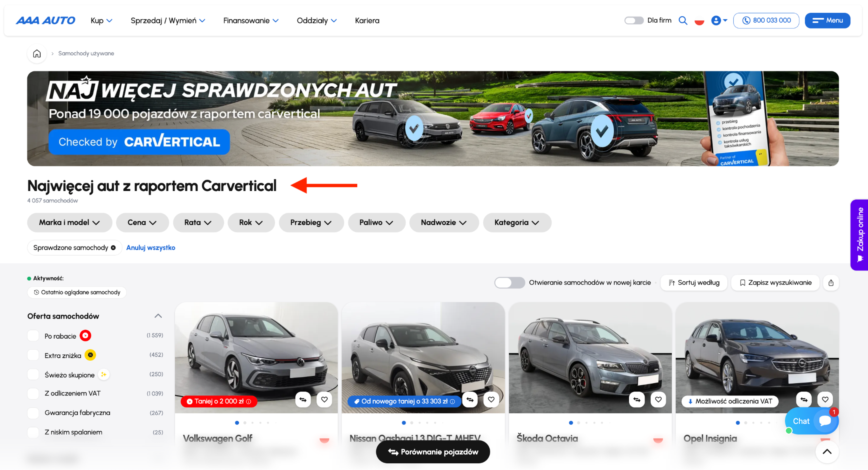
Task: Check the Gwarancja fabryczna checkbox
Action: click(33, 413)
